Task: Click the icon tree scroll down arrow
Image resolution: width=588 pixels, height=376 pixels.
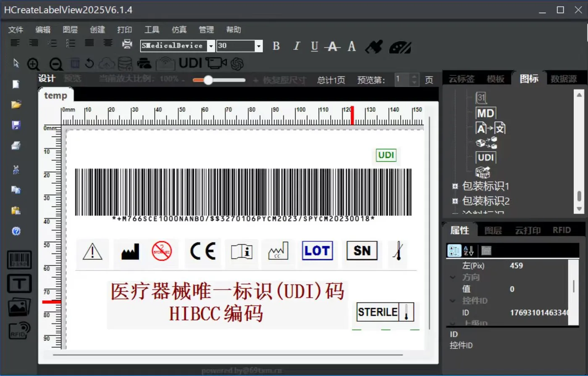Action: pyautogui.click(x=579, y=208)
